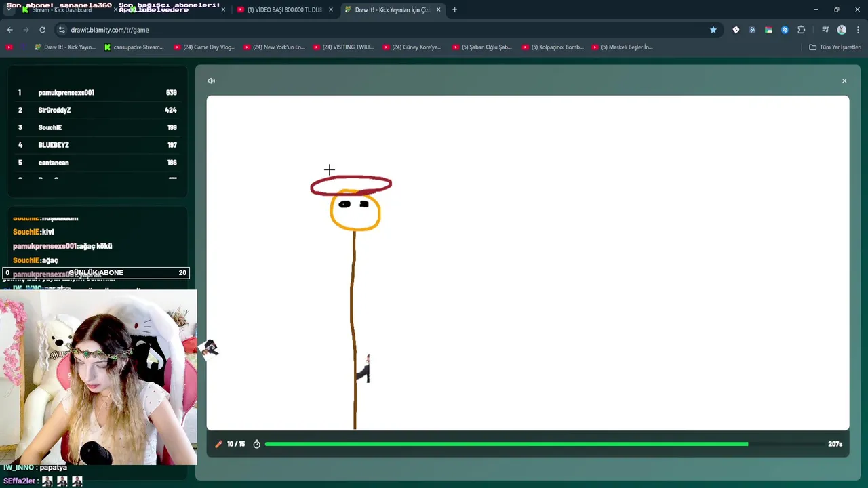View site information icon
This screenshot has width=868, height=488.
click(x=62, y=30)
